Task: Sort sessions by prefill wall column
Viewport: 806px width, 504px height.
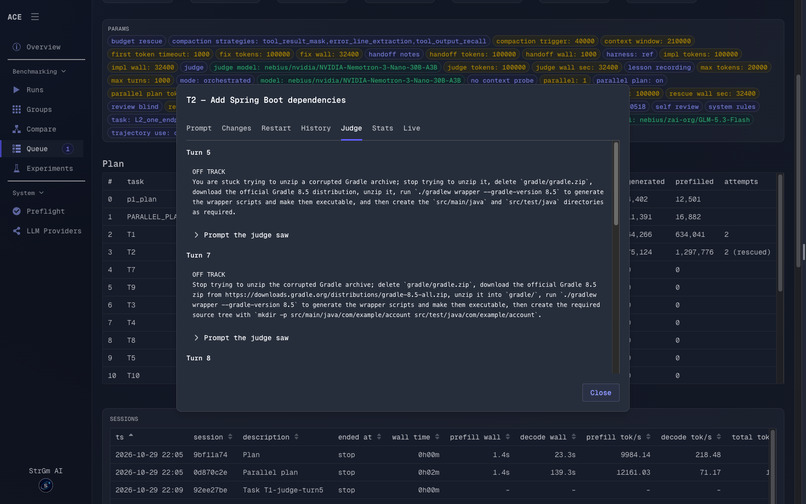Action: click(480, 437)
